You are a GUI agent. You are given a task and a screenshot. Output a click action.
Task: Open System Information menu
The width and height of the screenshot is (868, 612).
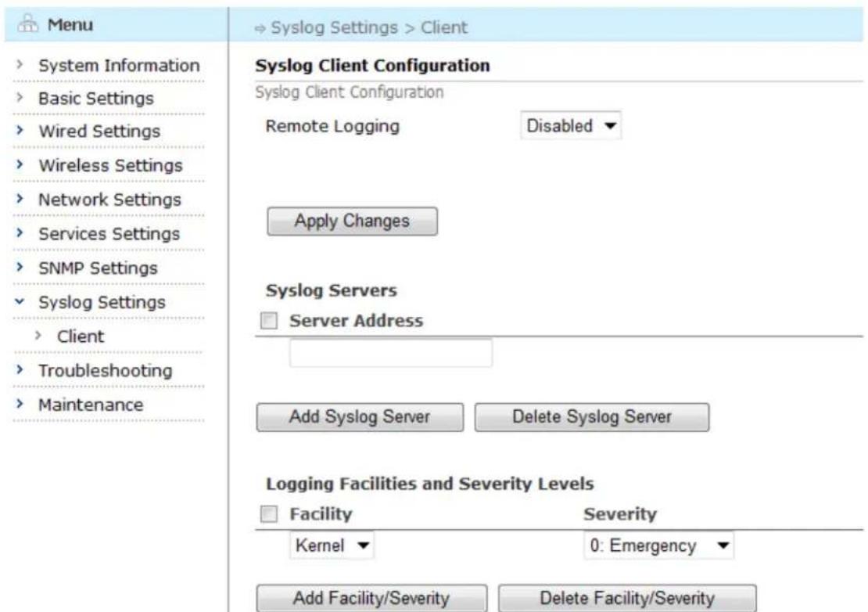coord(119,66)
